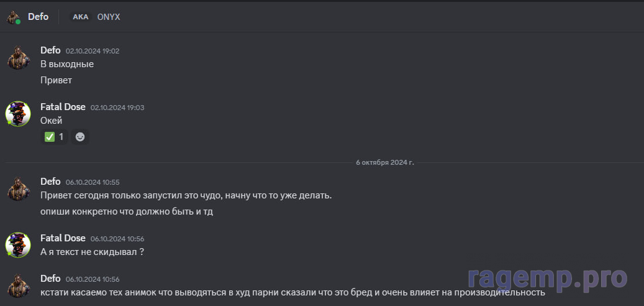Click the Defo username at 06.10.2024 10:55
The width and height of the screenshot is (644, 306).
click(x=50, y=182)
